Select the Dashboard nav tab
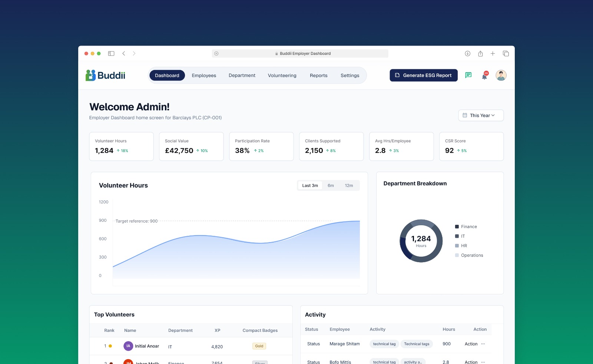This screenshot has width=593, height=364. pyautogui.click(x=167, y=75)
